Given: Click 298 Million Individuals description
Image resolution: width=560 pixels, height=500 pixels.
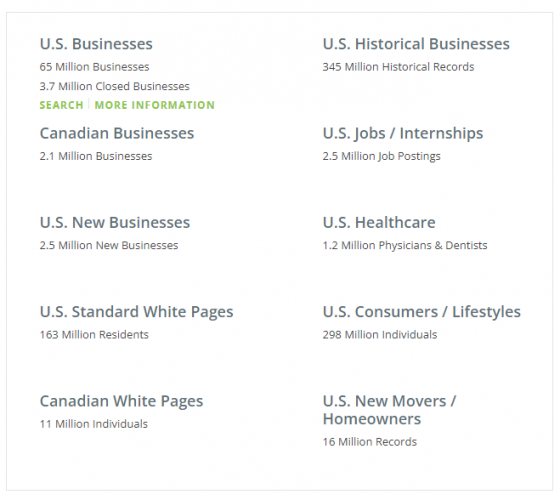Looking at the screenshot, I should (x=380, y=335).
